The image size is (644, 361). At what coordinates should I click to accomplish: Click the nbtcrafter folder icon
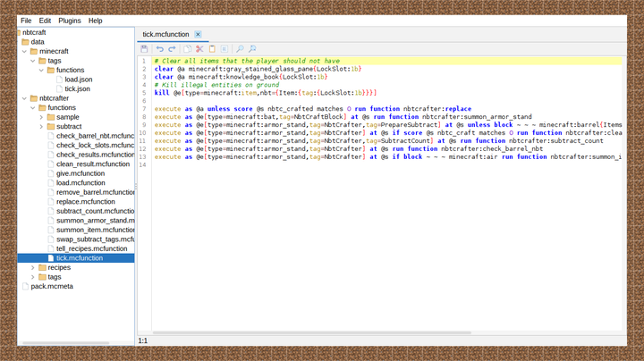[x=34, y=98]
